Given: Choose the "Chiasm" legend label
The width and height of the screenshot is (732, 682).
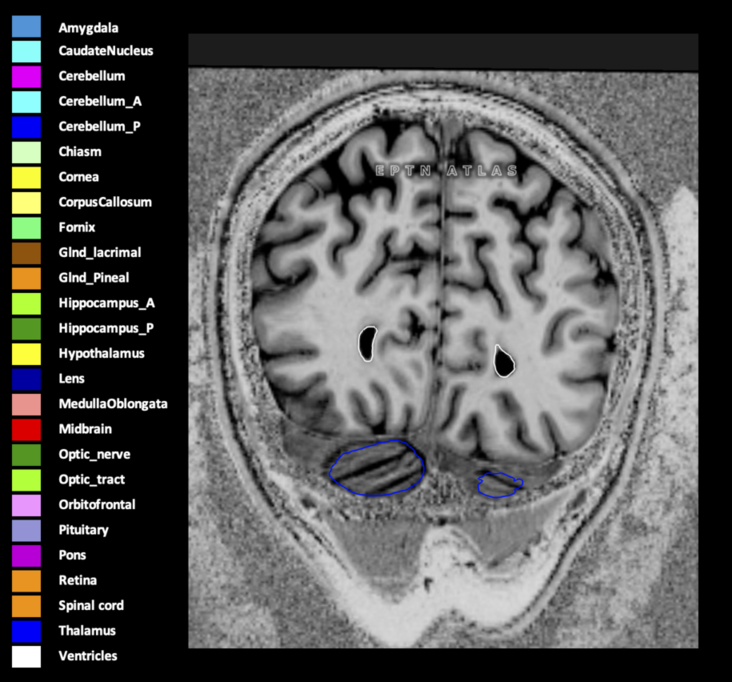Looking at the screenshot, I should [x=80, y=152].
